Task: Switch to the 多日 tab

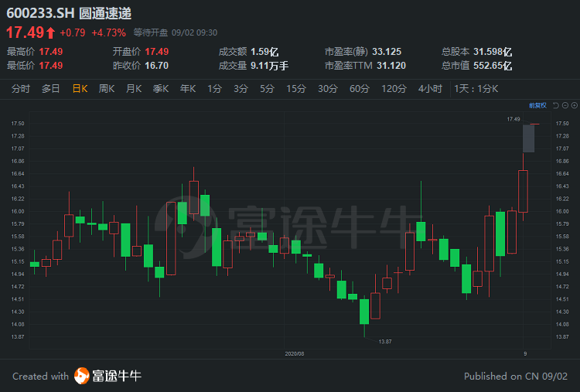Action: click(51, 89)
